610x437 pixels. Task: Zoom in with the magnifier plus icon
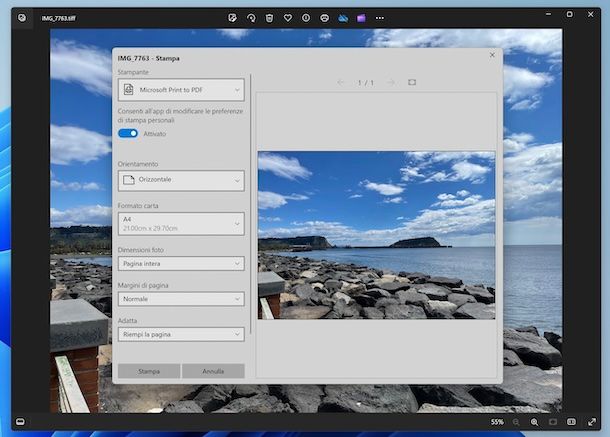[534, 422]
